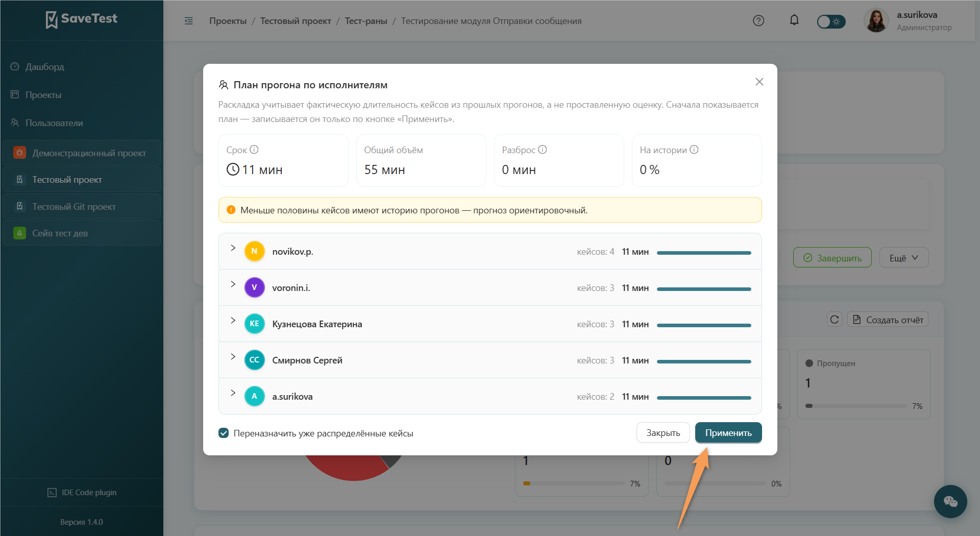Click the info icon next to Срок
The image size is (980, 536).
[254, 150]
